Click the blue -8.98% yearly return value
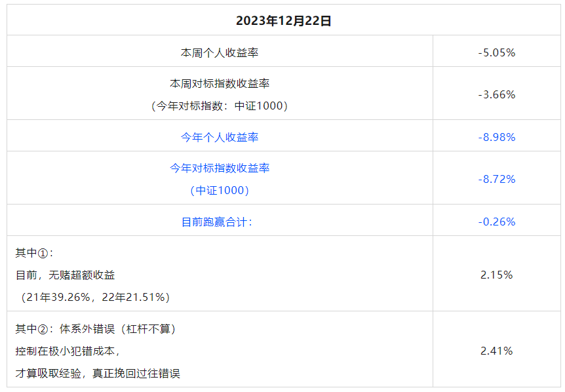This screenshot has width=565, height=392. point(497,137)
